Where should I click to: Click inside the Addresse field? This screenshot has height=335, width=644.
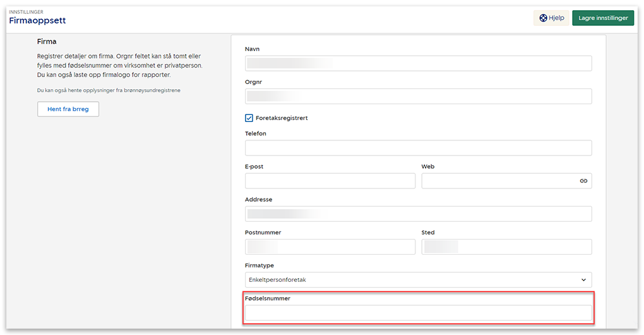coord(417,214)
